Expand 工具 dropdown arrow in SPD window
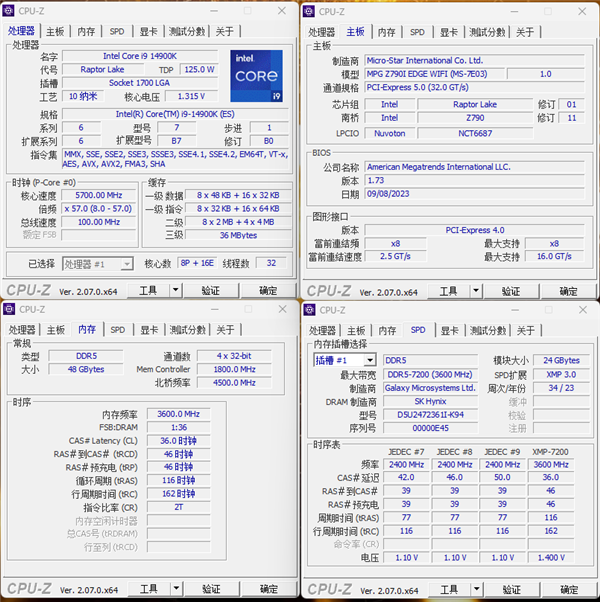 (x=477, y=589)
